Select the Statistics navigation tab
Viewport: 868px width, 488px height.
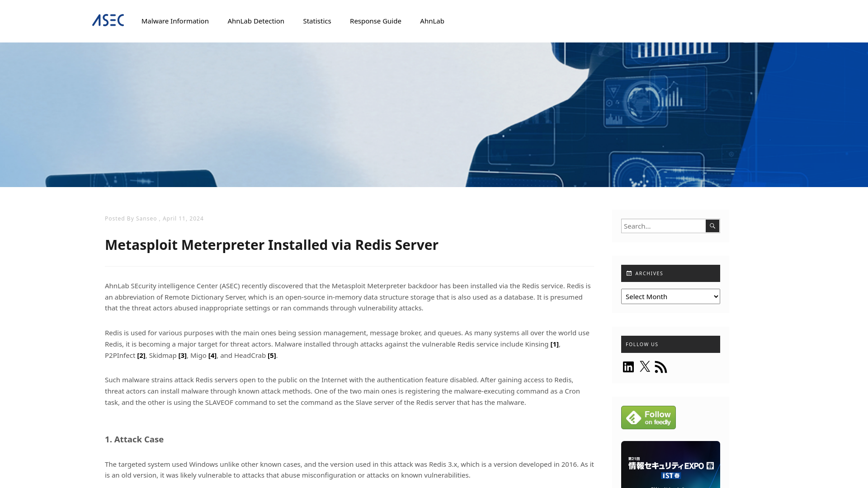pyautogui.click(x=316, y=21)
